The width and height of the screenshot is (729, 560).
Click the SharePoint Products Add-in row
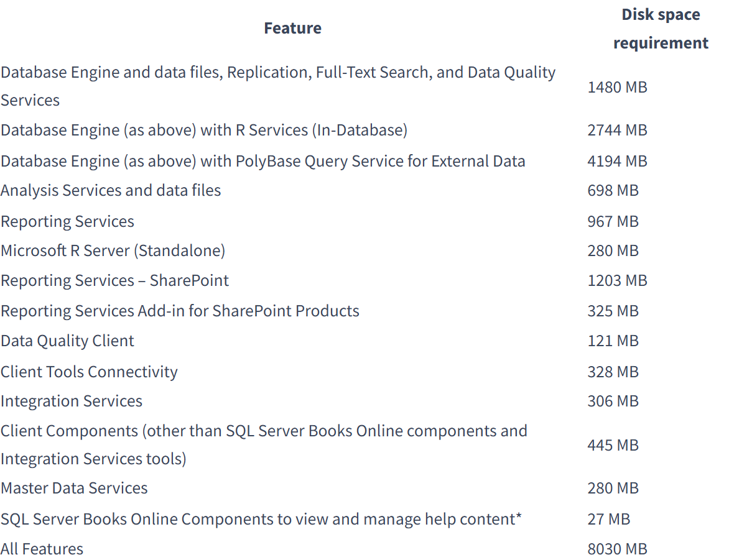point(180,310)
